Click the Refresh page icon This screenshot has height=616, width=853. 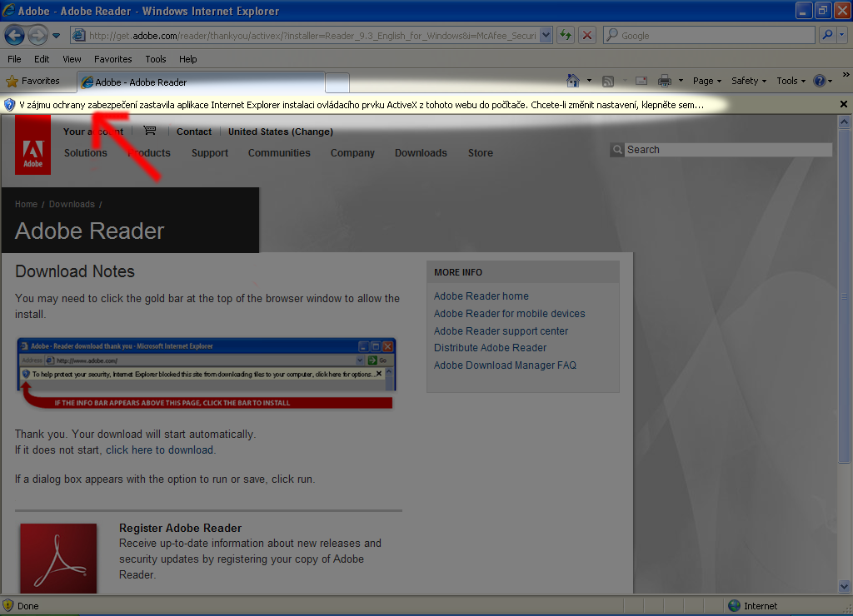[566, 36]
